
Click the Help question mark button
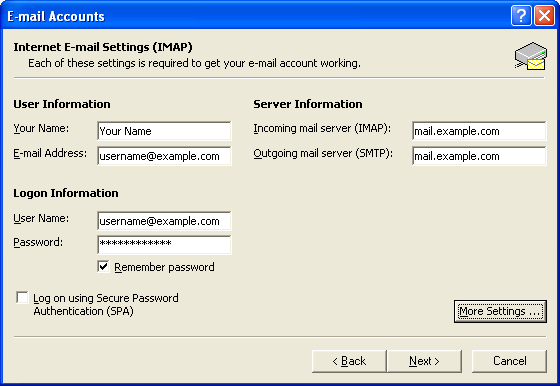pyautogui.click(x=521, y=16)
